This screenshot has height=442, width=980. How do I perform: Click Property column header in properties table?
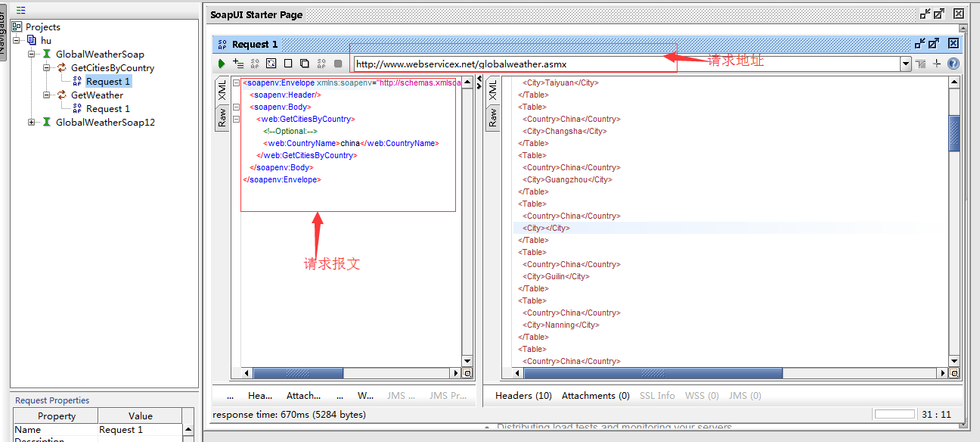pos(56,416)
